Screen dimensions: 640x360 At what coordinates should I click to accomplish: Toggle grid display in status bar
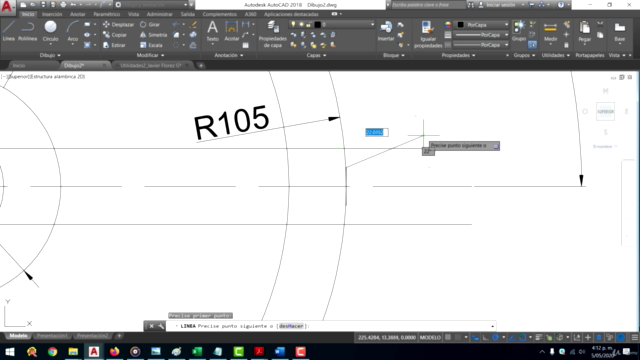(448, 338)
